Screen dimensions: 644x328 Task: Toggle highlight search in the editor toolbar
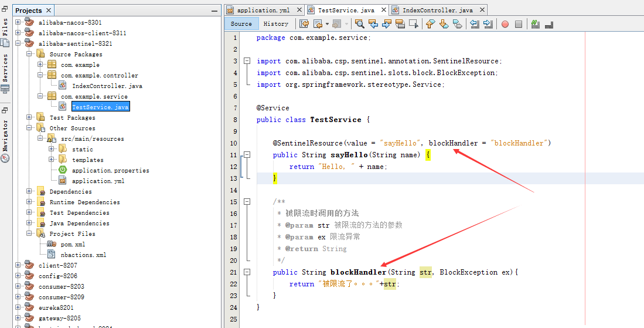coord(400,24)
